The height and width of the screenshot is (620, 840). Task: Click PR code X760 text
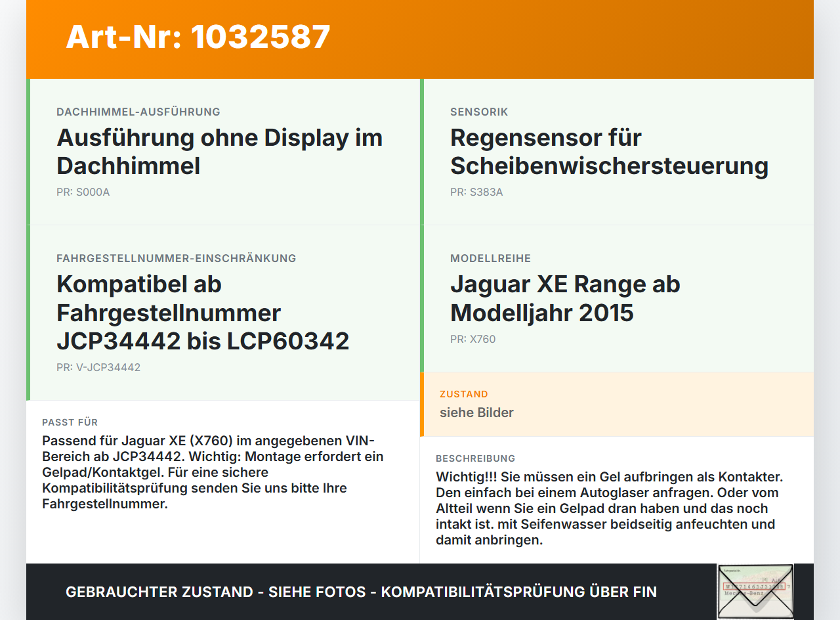pyautogui.click(x=473, y=340)
